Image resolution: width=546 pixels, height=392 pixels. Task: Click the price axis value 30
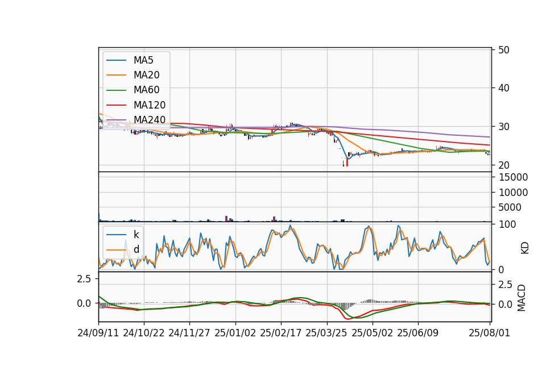(503, 127)
